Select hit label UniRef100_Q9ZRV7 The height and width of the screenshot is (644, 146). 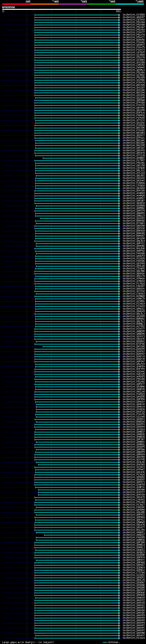point(134,45)
